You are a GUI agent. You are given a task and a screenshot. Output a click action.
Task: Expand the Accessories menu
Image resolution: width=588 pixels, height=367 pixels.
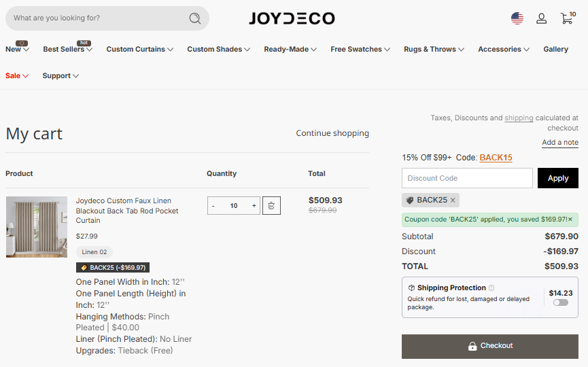tap(504, 49)
